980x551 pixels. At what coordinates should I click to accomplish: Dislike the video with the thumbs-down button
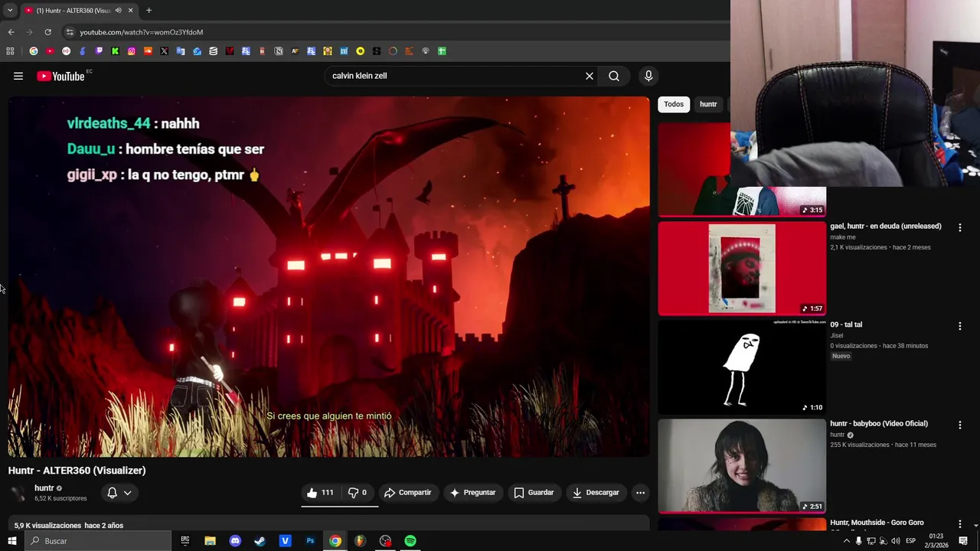(x=358, y=493)
